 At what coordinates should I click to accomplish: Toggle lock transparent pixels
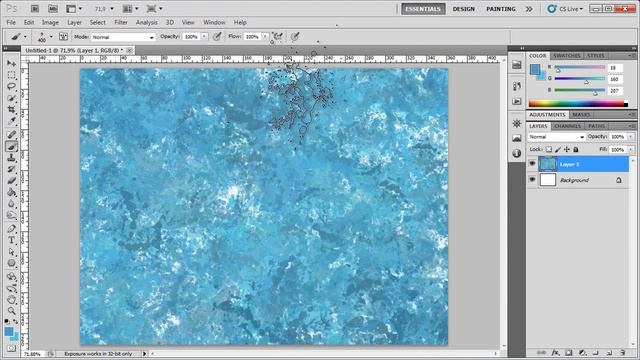coord(549,149)
